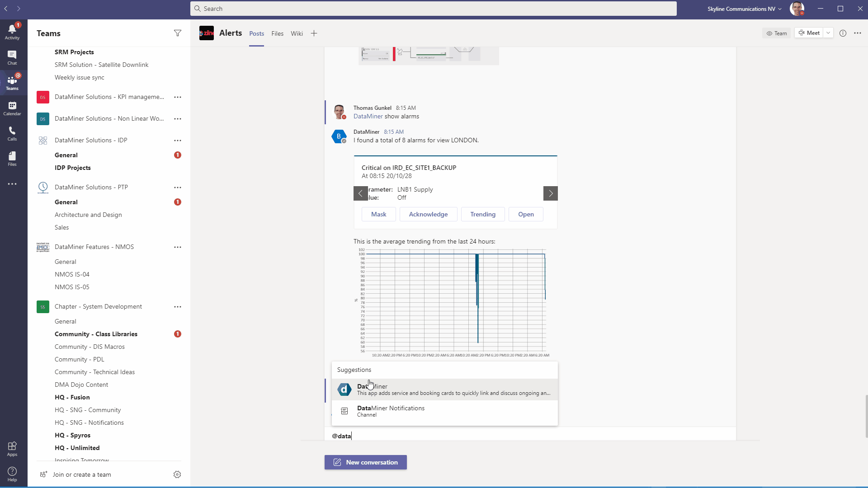Collapse the DataMiner Solutions - PTP team
Image resolution: width=868 pixels, height=488 pixels.
91,187
